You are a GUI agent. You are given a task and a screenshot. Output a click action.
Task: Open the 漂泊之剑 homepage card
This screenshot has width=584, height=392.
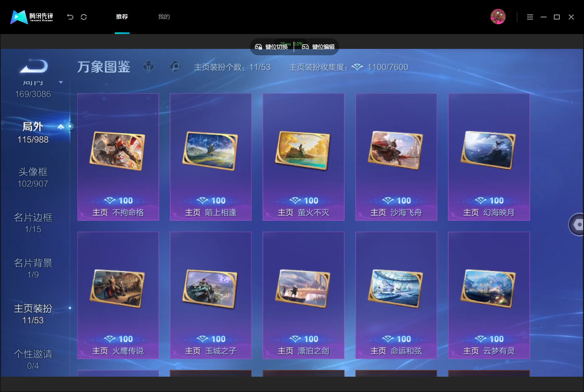click(303, 295)
